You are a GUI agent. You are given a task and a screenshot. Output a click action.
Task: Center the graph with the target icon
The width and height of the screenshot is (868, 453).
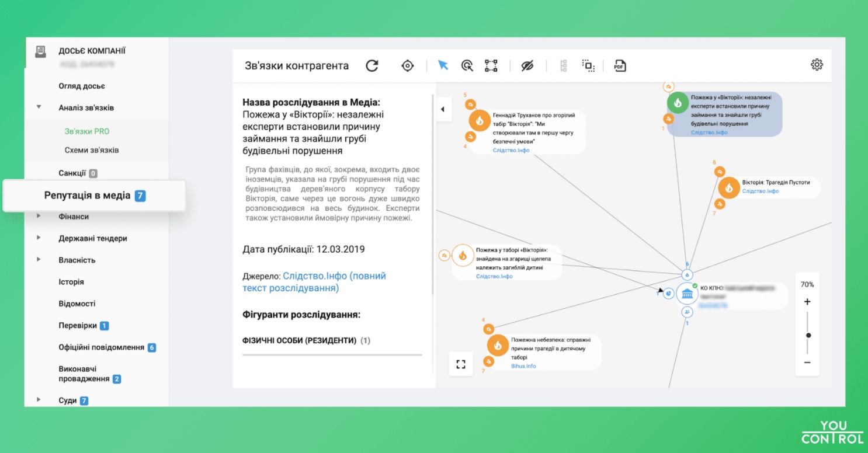(408, 65)
